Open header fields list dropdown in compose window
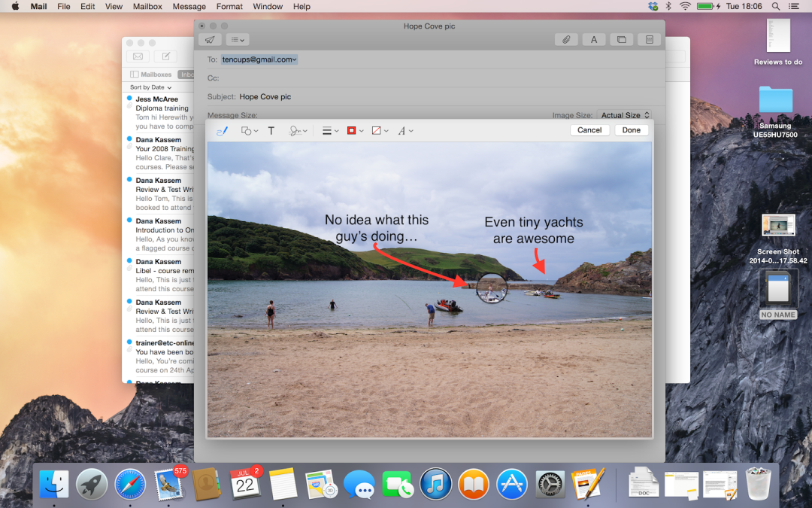Screen dimensions: 812x508 237,39
